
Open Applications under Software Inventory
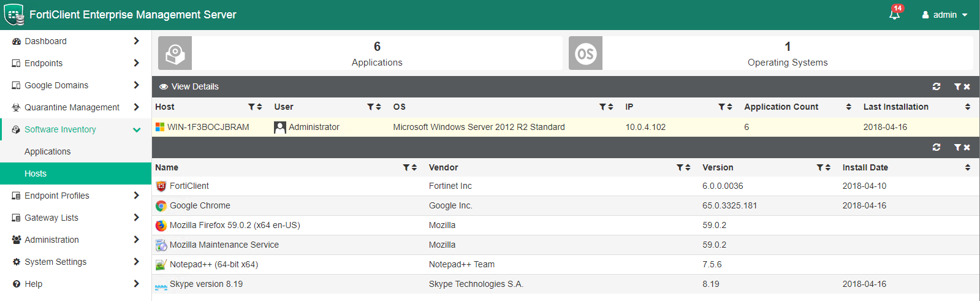point(48,151)
